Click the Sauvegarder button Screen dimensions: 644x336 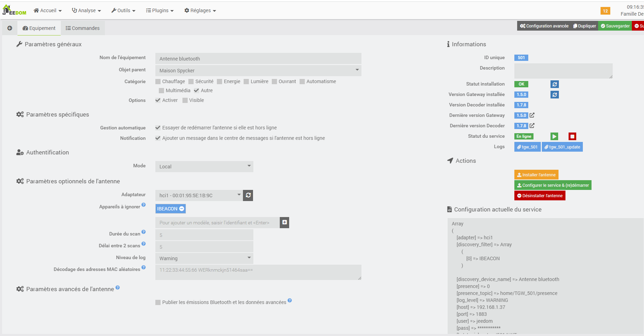coord(615,26)
